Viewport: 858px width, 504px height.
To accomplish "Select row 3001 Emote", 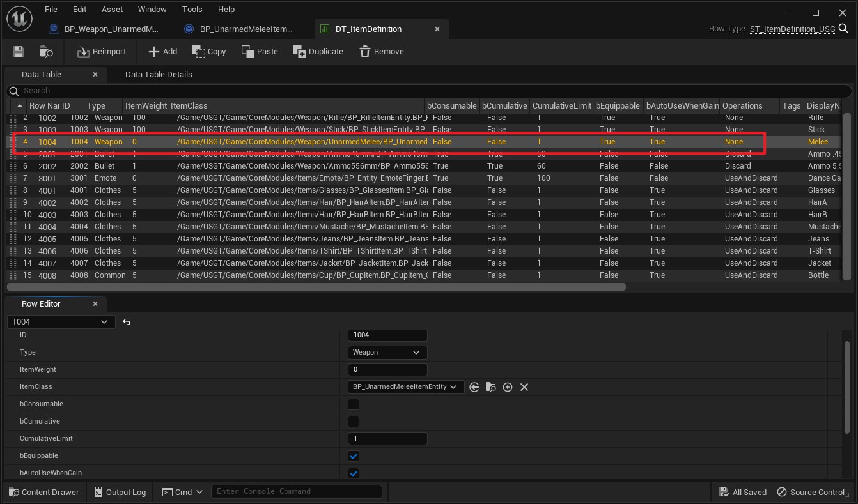I will (425, 178).
